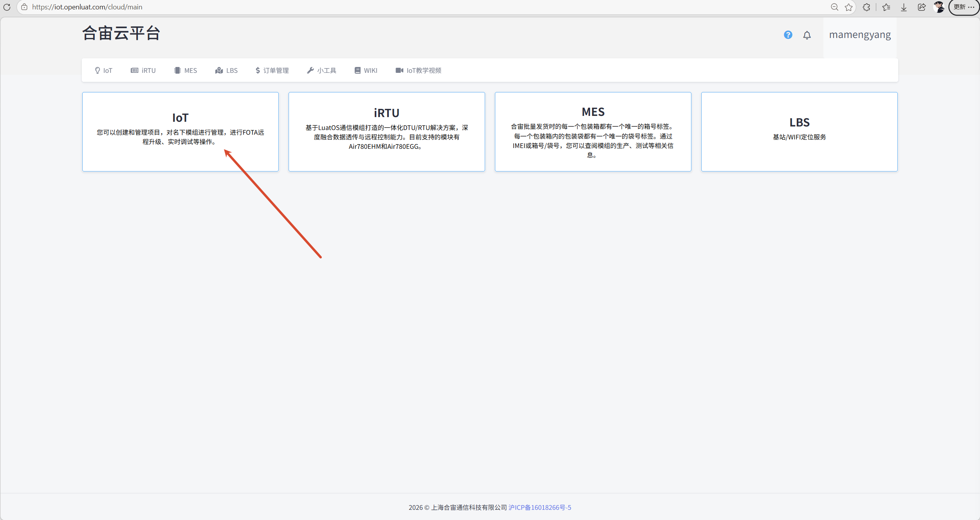The height and width of the screenshot is (520, 980).
Task: Open the browser extensions puzzle icon
Action: coord(866,7)
